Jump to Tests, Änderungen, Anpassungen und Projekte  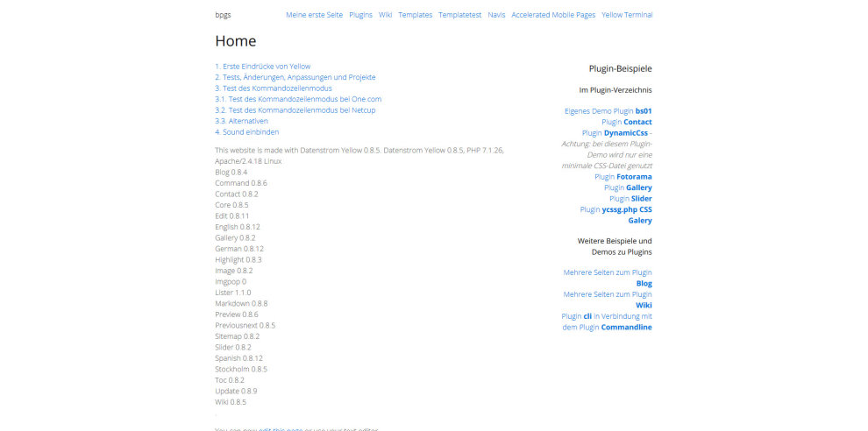point(288,77)
